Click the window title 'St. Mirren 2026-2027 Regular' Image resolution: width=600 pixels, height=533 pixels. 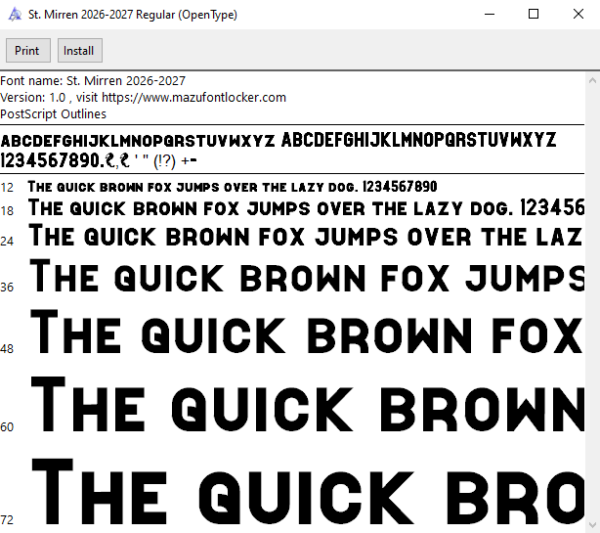pos(133,15)
